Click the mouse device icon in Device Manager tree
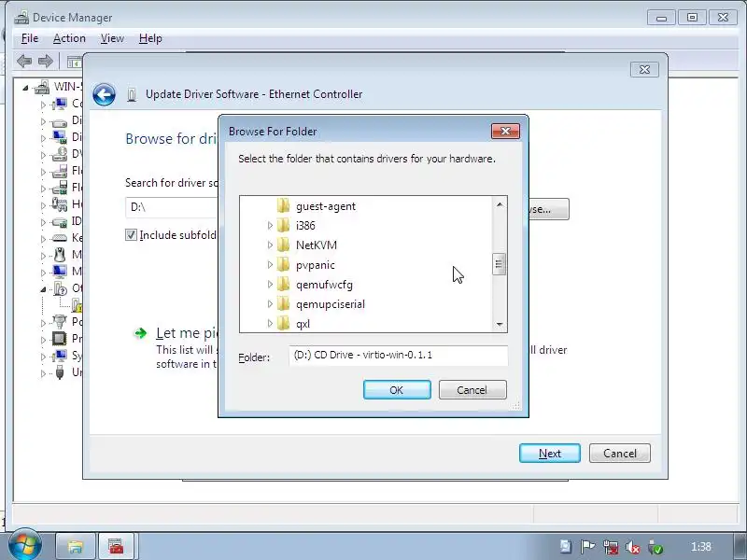747x560 pixels. coord(60,255)
